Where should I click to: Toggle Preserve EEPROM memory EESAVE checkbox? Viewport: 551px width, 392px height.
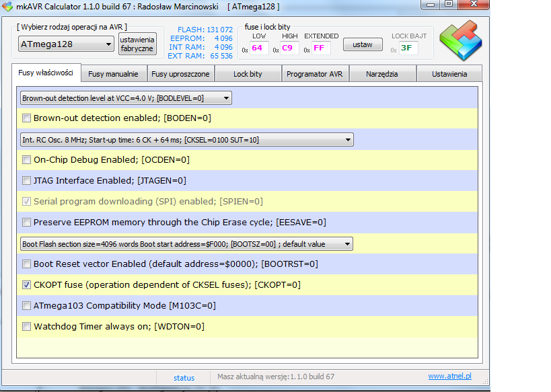coord(26,223)
